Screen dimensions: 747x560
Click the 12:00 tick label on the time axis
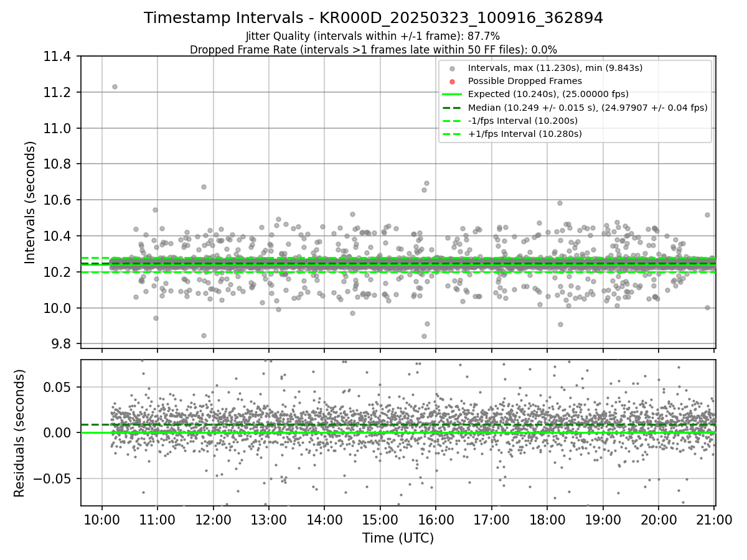214,520
